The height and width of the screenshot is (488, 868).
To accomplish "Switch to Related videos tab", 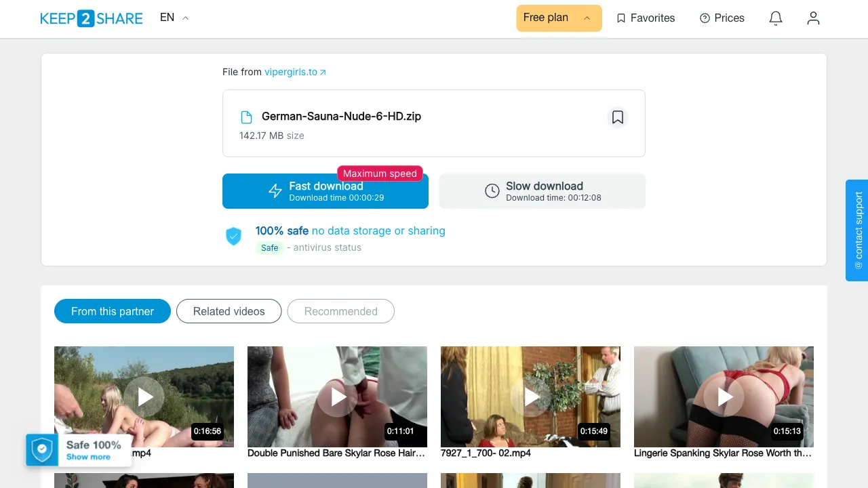I will coord(229,311).
